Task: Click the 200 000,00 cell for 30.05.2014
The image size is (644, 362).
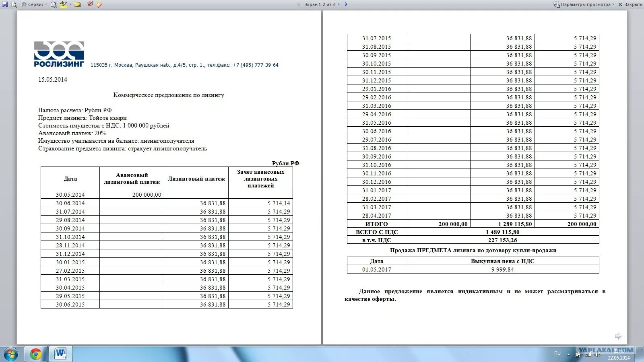Action: (x=132, y=195)
